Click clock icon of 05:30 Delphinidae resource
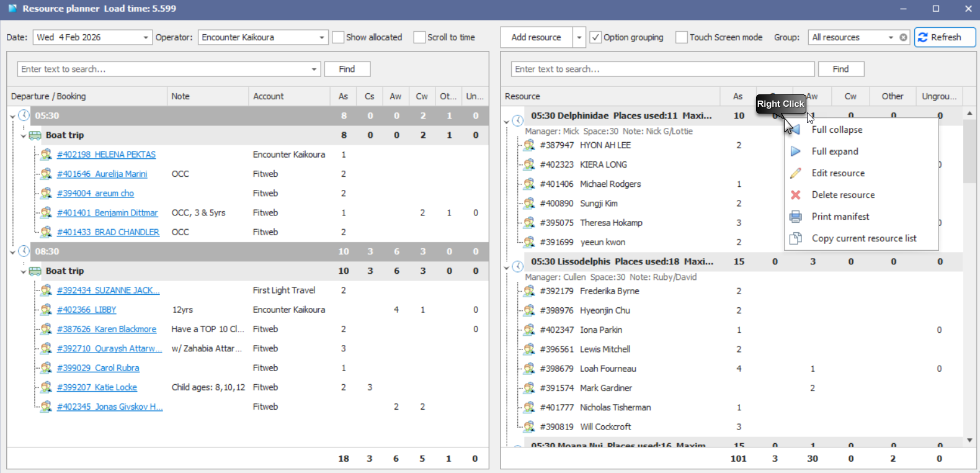Viewport: 980px width, 473px height. (518, 120)
